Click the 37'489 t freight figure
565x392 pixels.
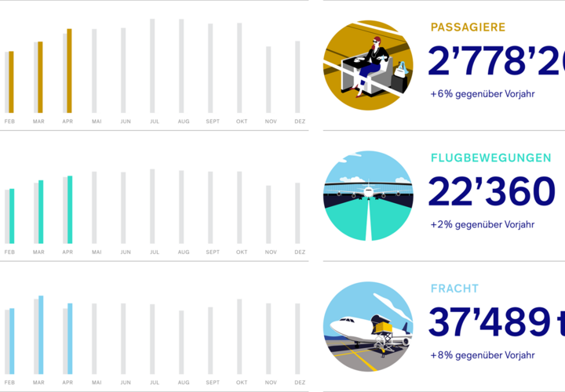tap(496, 322)
